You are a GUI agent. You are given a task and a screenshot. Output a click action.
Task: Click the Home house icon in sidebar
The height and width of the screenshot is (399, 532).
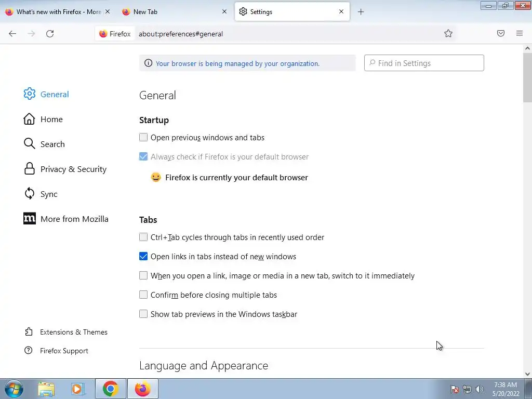(29, 119)
